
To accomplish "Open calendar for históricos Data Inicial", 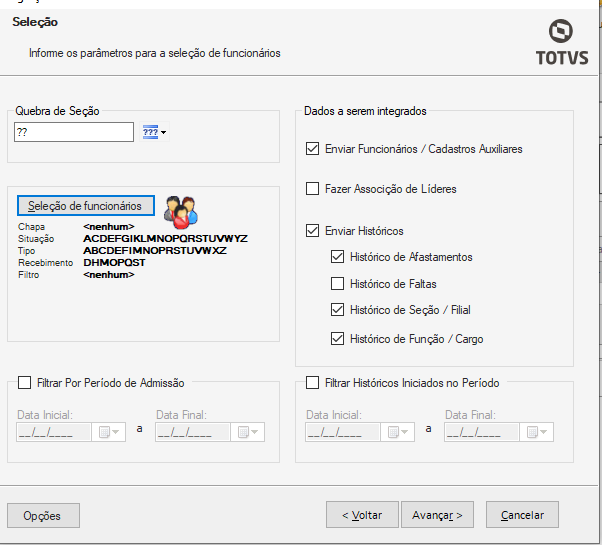I will click(397, 432).
